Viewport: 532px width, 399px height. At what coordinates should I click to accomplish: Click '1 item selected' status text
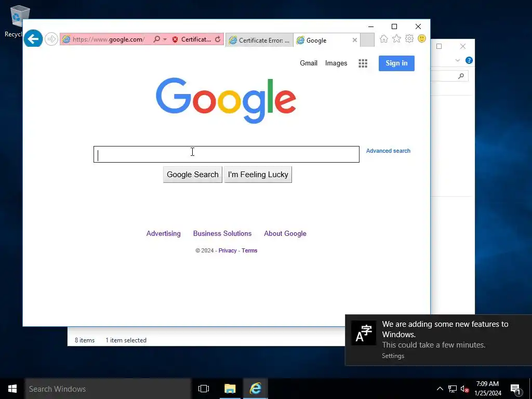click(126, 340)
